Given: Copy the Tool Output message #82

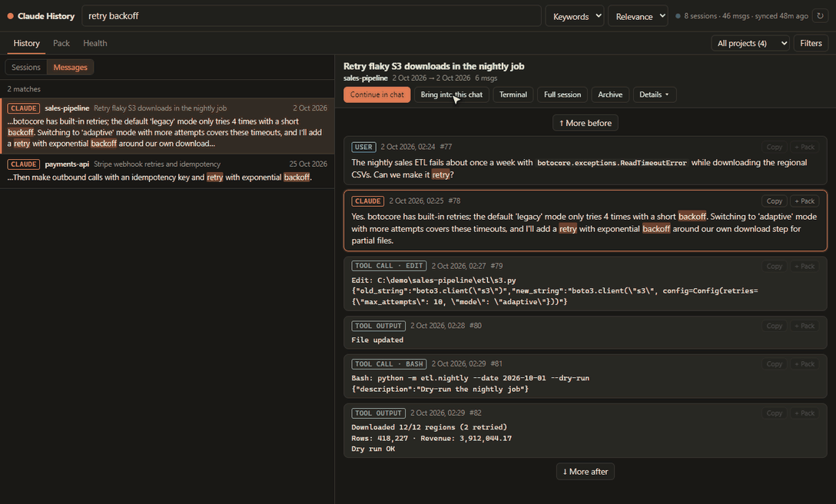Looking at the screenshot, I should pos(775,413).
